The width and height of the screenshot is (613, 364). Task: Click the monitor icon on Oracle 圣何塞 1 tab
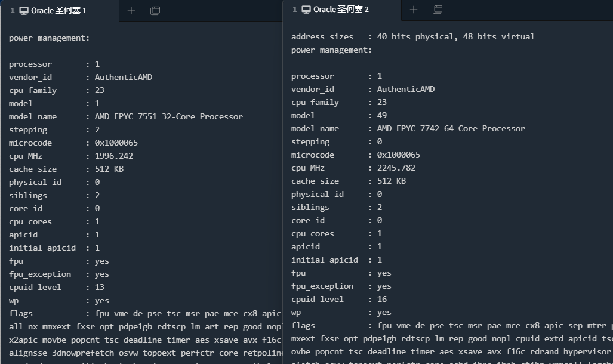coord(24,11)
